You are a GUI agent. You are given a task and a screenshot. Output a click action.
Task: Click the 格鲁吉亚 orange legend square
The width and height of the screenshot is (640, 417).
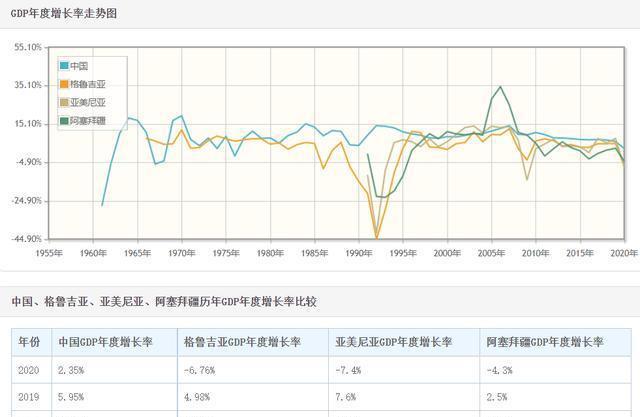[64, 84]
